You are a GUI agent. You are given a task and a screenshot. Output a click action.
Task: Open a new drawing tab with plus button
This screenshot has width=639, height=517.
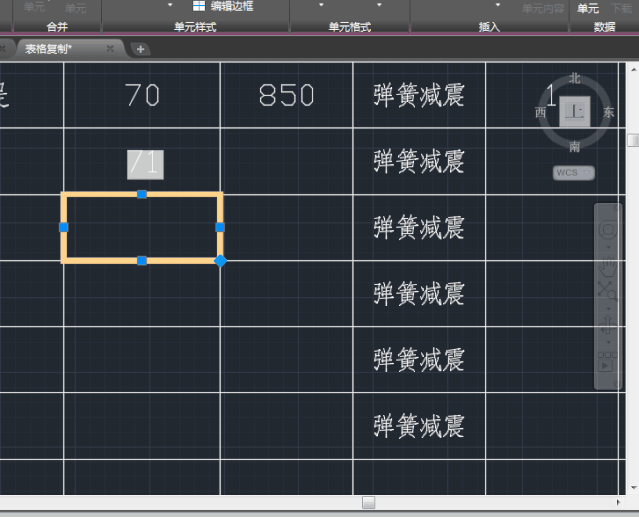click(140, 48)
